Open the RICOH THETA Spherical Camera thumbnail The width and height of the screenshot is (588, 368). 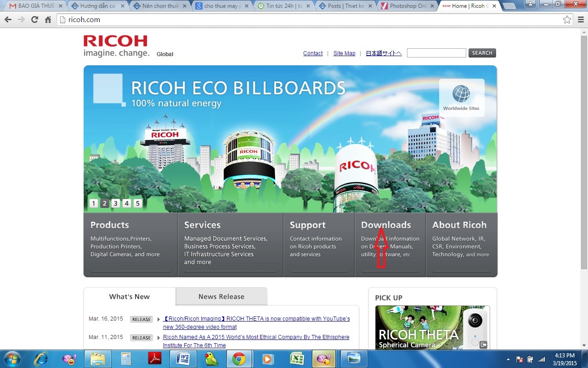(432, 328)
